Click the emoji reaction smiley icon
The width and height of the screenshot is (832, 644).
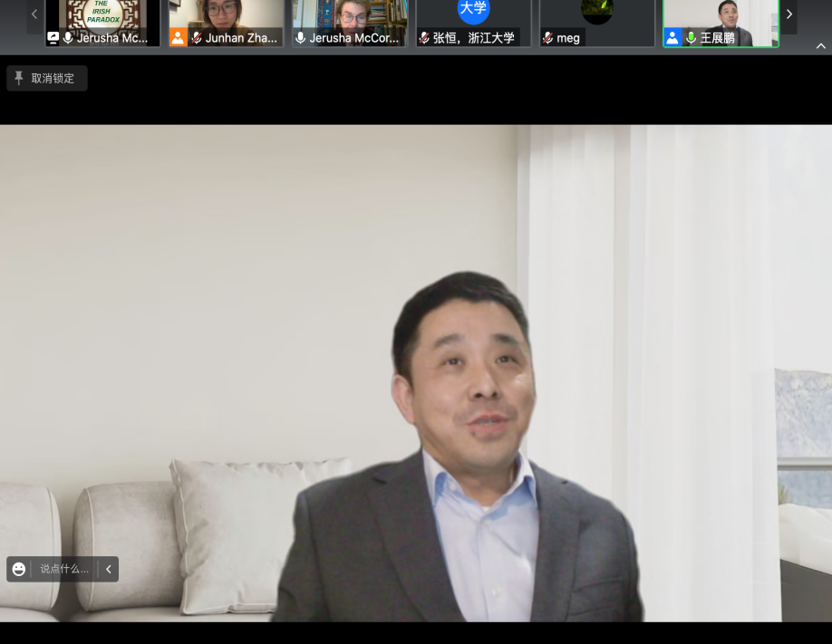[x=19, y=569]
